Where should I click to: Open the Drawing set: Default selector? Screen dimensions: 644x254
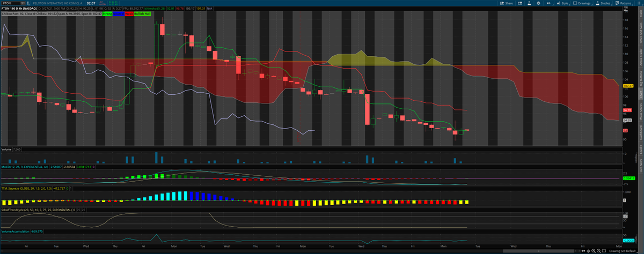click(623, 251)
